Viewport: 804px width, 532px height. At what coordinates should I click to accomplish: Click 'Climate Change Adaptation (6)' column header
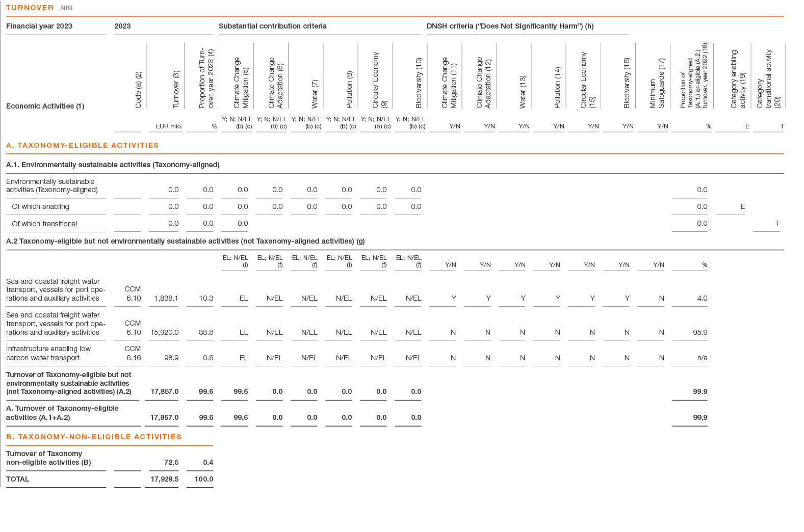coord(276,83)
